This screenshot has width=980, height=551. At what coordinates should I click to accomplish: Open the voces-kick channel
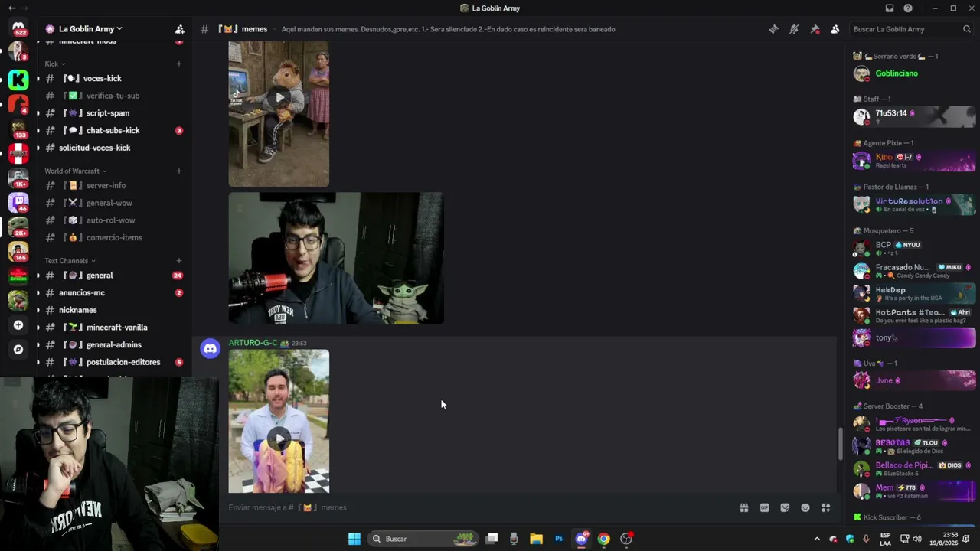(113, 78)
